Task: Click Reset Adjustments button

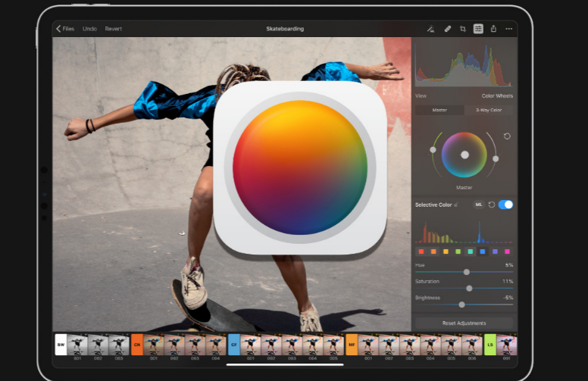Action: pos(464,323)
